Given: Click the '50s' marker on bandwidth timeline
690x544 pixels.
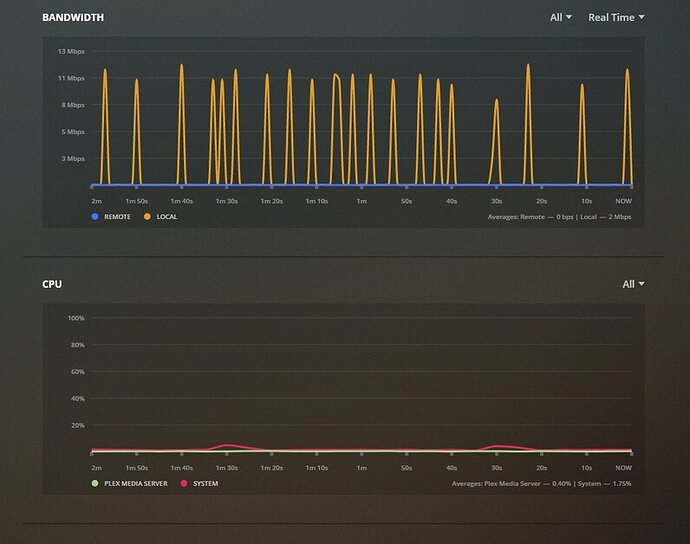Looking at the screenshot, I should (x=407, y=201).
